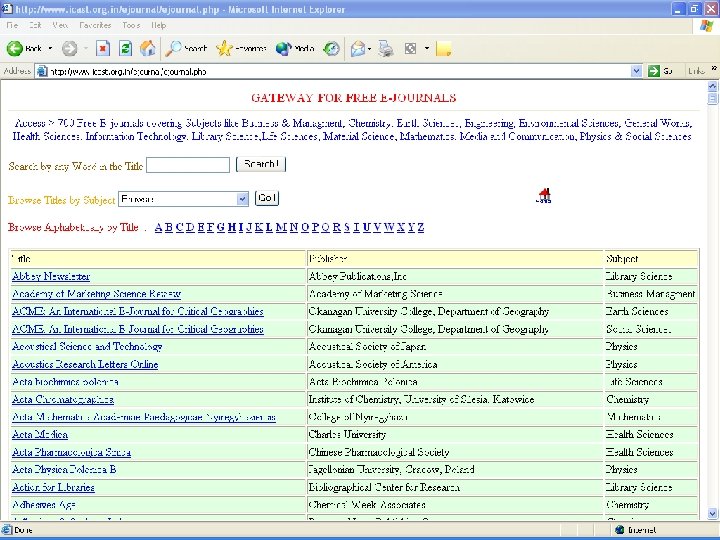Viewport: 720px width, 540px height.
Task: Open Acoustical Science and Technology link
Action: coord(87,347)
